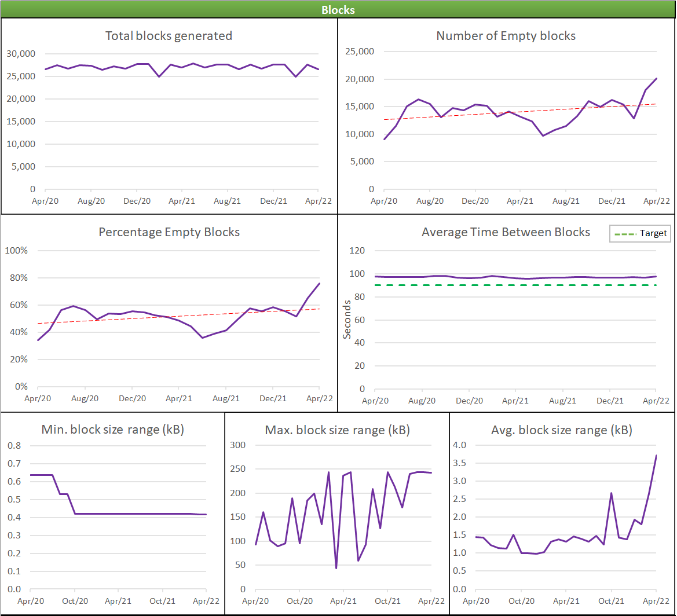Click the 0.8 label in Min. block size chart
The height and width of the screenshot is (616, 677).
(x=14, y=445)
